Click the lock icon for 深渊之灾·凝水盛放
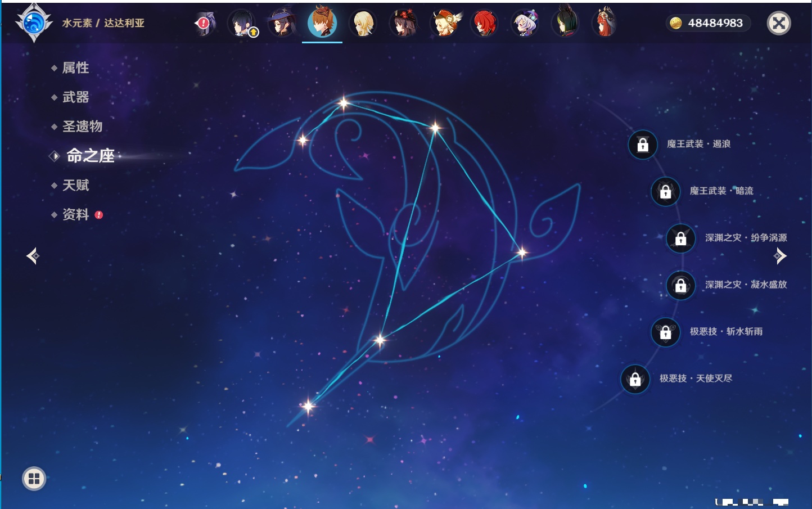The image size is (812, 509). (680, 285)
